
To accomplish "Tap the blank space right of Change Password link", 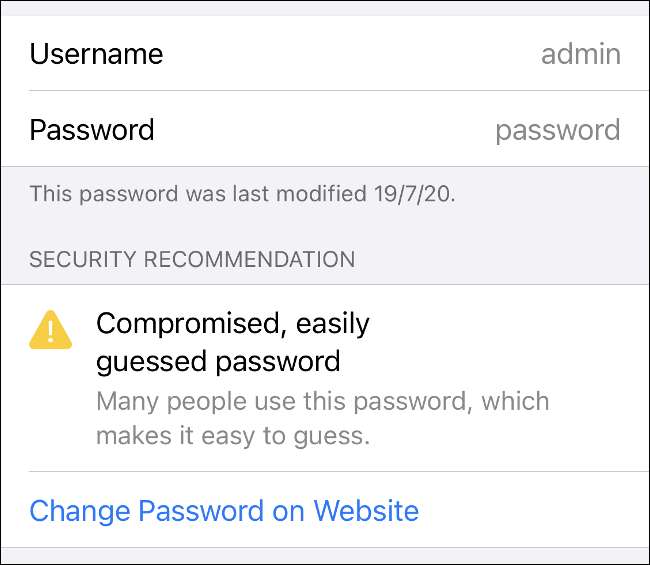I will 530,511.
